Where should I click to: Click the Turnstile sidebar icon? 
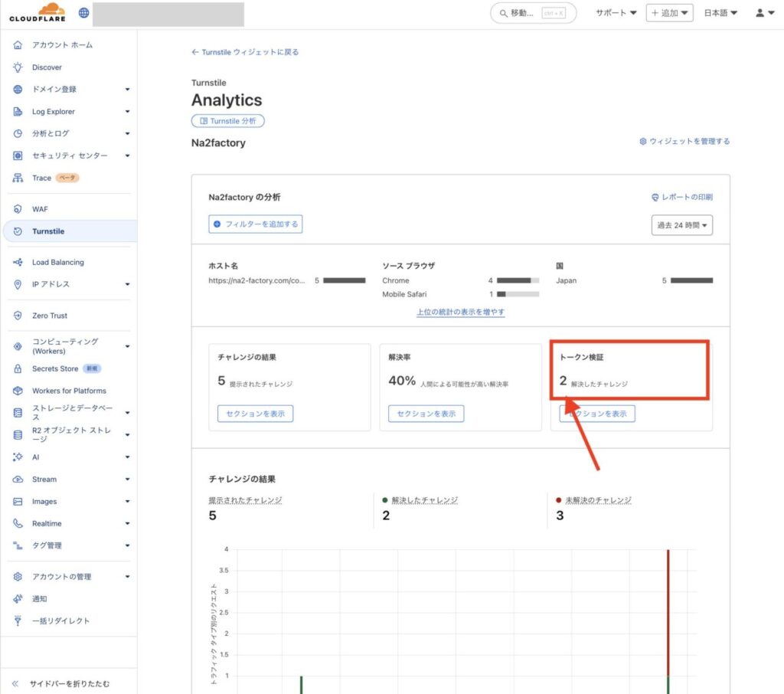[x=18, y=231]
